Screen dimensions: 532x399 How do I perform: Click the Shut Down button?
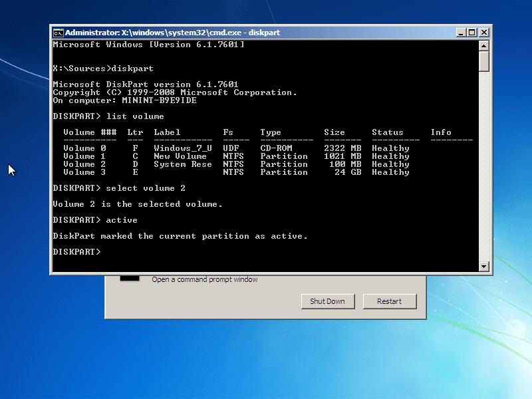point(328,301)
